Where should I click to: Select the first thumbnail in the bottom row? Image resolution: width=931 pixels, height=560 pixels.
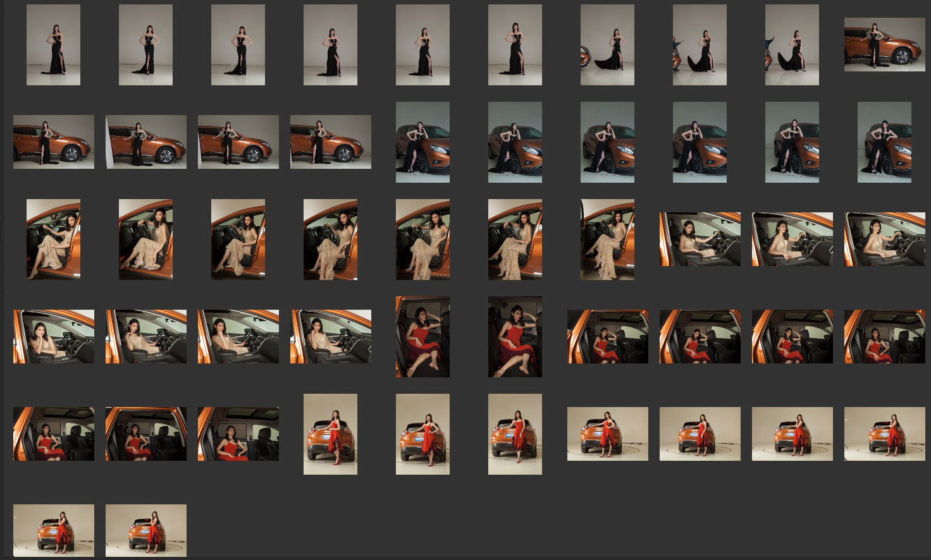(54, 531)
